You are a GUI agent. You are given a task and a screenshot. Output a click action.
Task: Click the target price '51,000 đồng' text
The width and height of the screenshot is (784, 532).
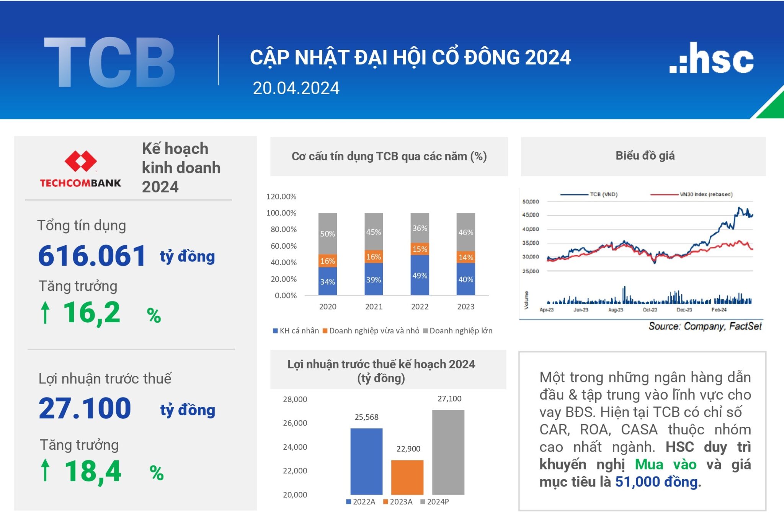[x=656, y=483]
